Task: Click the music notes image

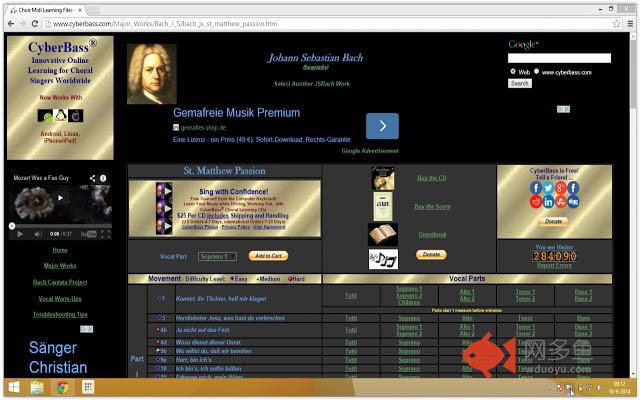Action: pyautogui.click(x=383, y=259)
